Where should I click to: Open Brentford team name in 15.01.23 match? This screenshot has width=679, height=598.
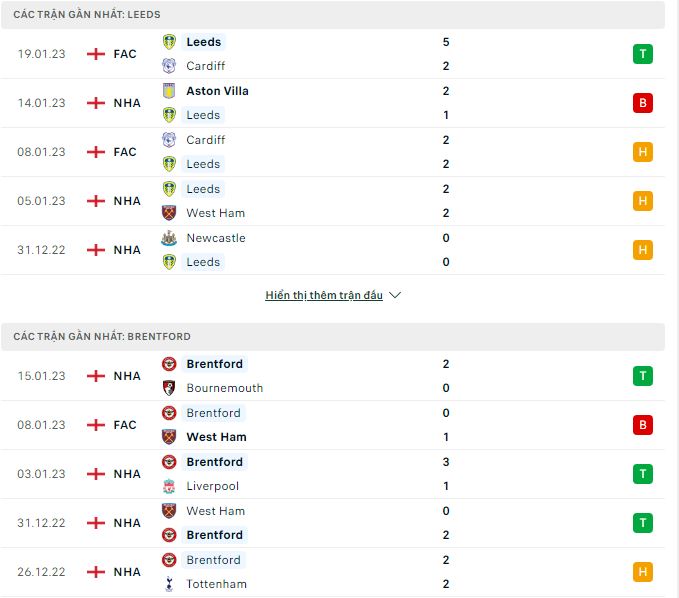pos(214,364)
